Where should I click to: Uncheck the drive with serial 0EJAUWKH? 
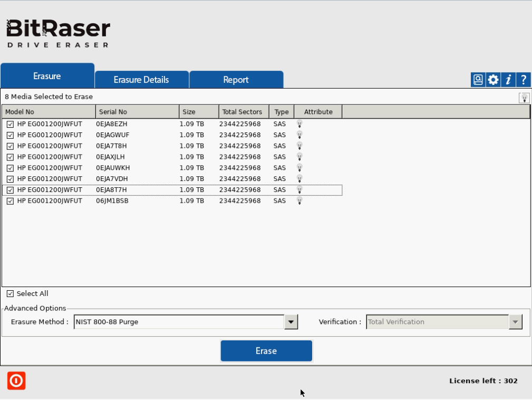pyautogui.click(x=10, y=168)
